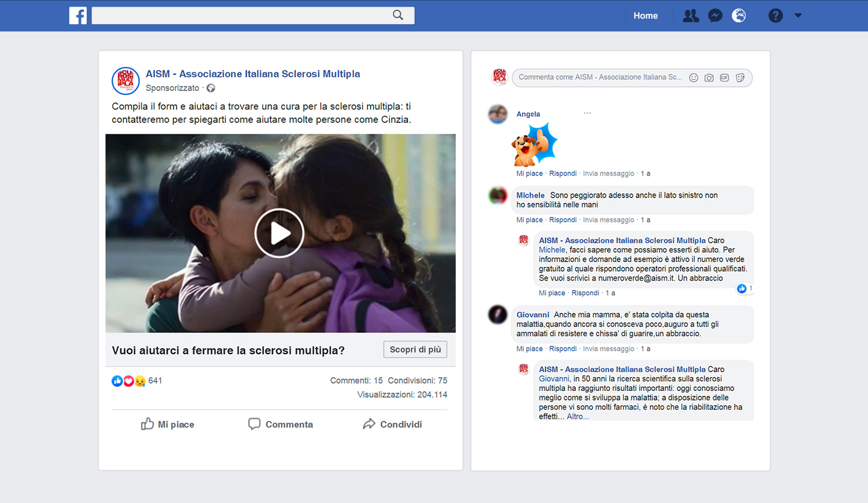Screen dimensions: 868x503
Task: Click Giovanni's avatar picture
Action: click(x=498, y=315)
